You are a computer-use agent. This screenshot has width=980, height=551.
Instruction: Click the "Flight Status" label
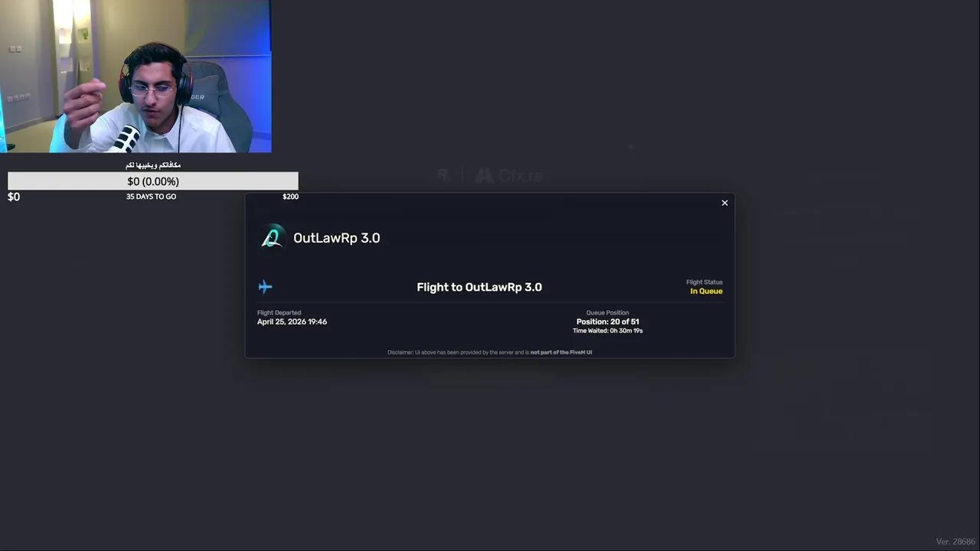click(x=704, y=282)
